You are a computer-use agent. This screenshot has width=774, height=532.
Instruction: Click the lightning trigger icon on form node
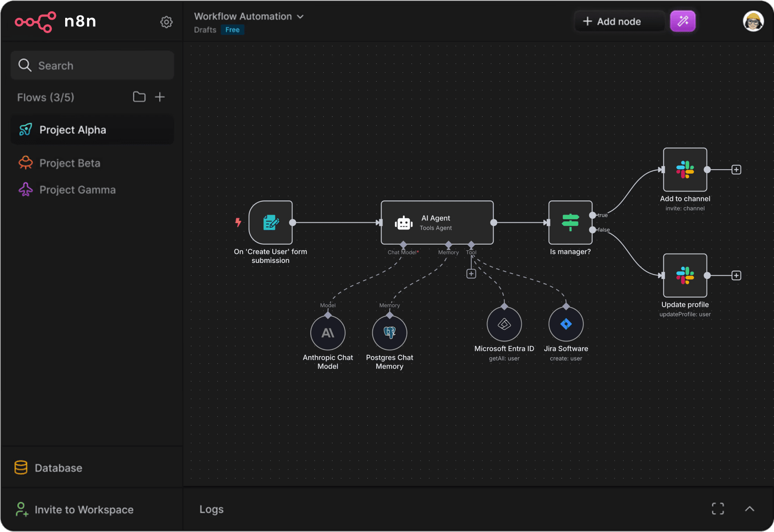[238, 222]
